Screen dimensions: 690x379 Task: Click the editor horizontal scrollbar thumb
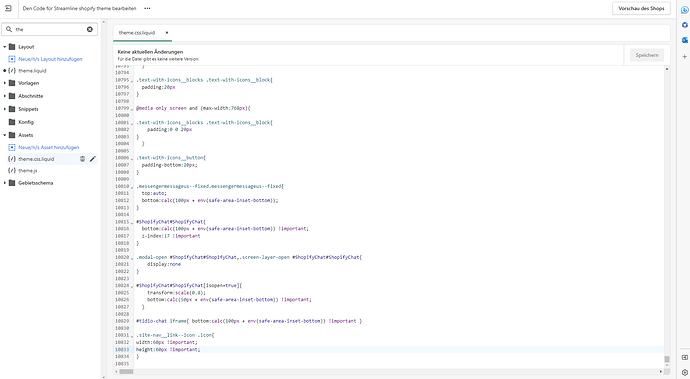pyautogui.click(x=126, y=372)
